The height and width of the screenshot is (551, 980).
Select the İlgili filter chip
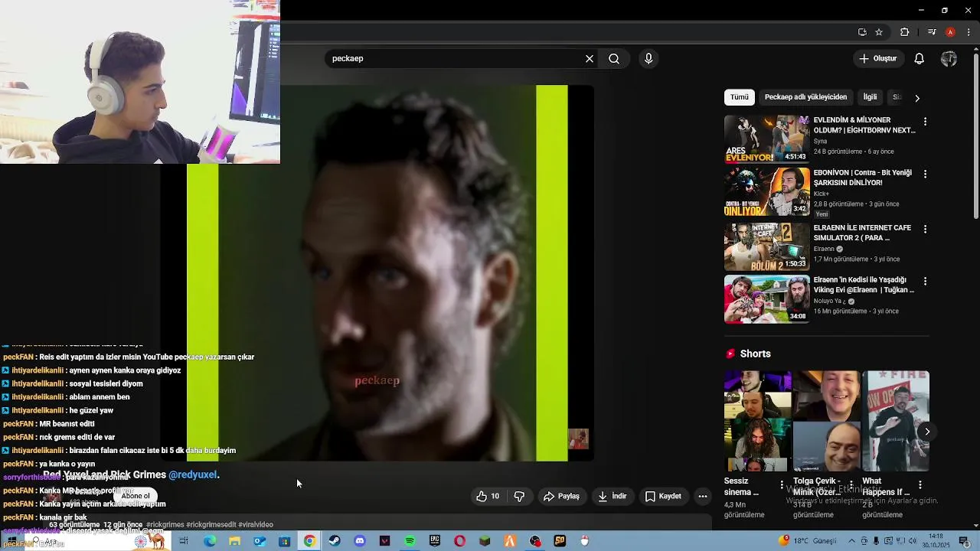[x=871, y=97]
